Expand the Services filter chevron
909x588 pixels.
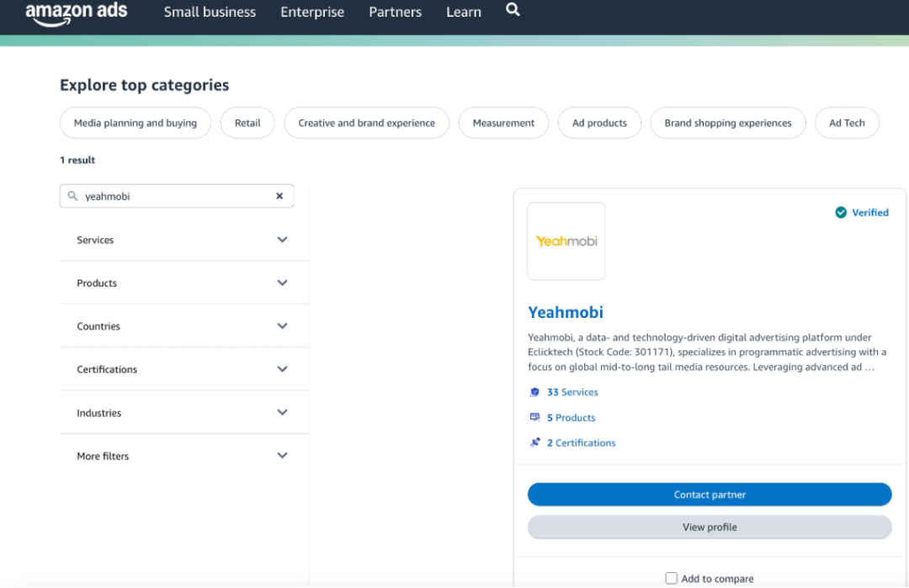[282, 240]
